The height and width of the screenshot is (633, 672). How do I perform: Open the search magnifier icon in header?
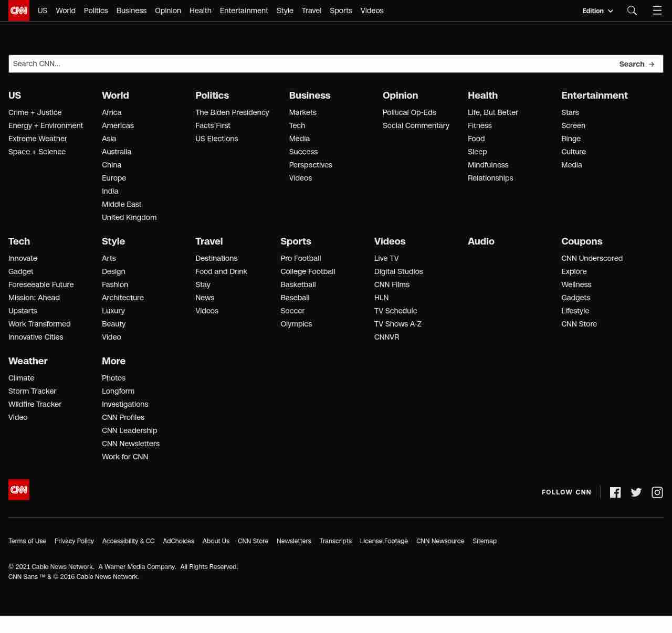[x=632, y=10]
